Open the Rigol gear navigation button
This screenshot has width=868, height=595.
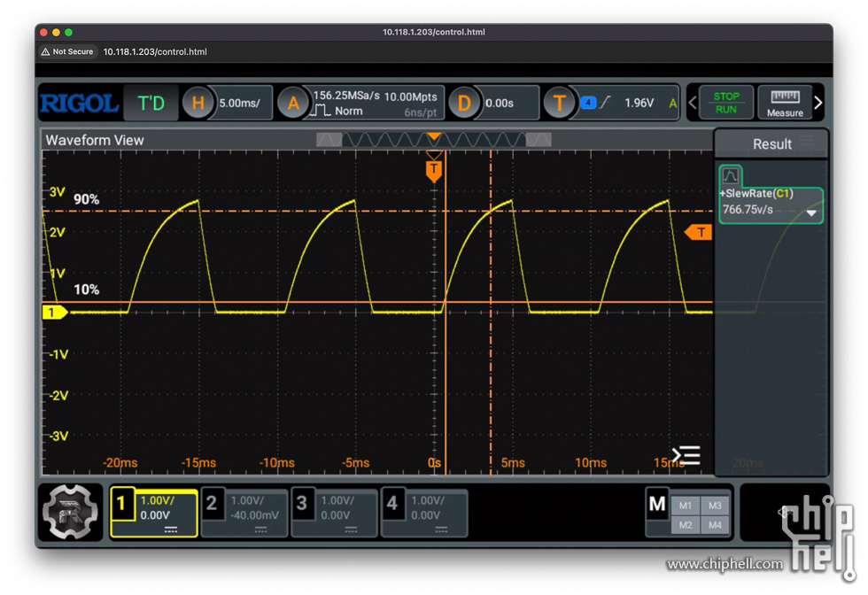tap(70, 512)
